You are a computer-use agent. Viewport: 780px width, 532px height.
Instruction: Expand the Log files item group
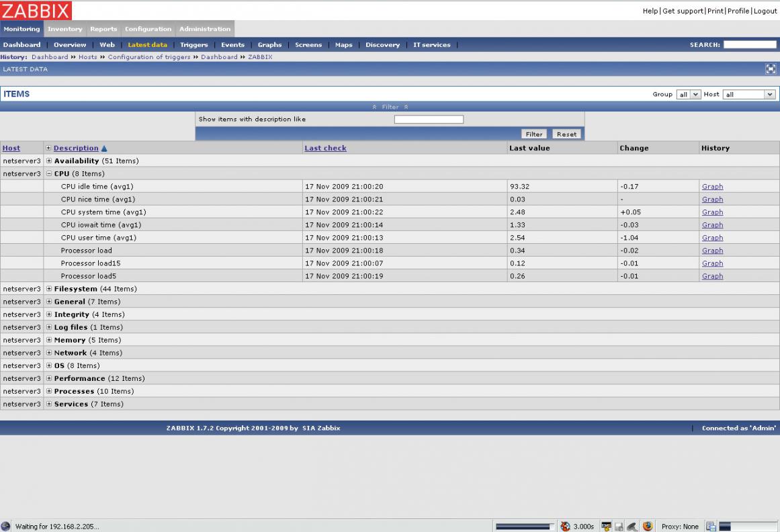coord(49,327)
